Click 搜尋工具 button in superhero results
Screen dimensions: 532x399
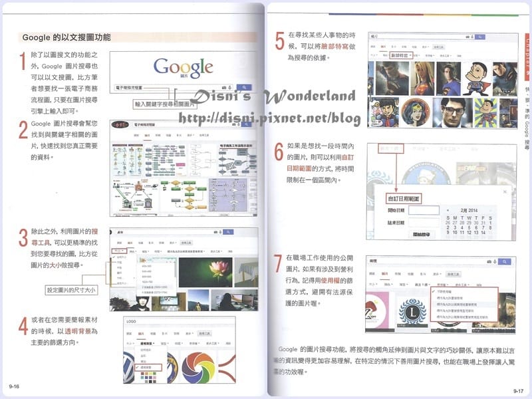439,47
